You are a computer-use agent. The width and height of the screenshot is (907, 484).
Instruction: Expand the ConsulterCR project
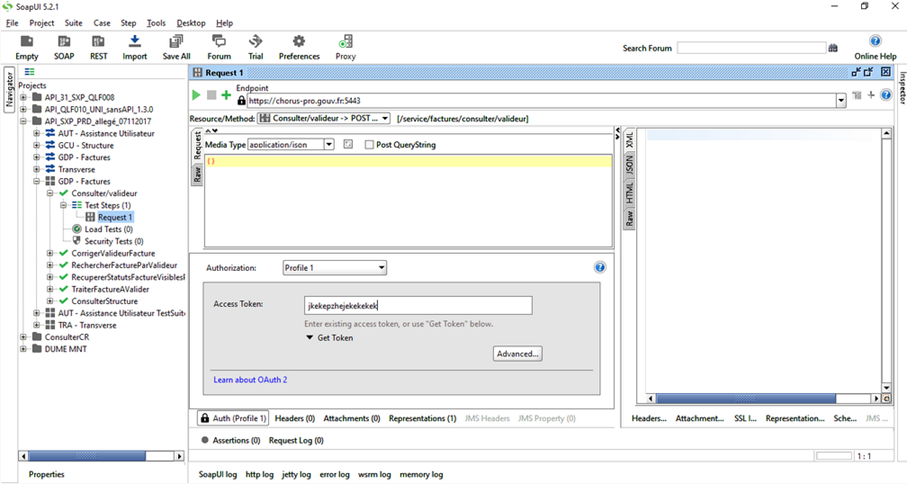24,337
